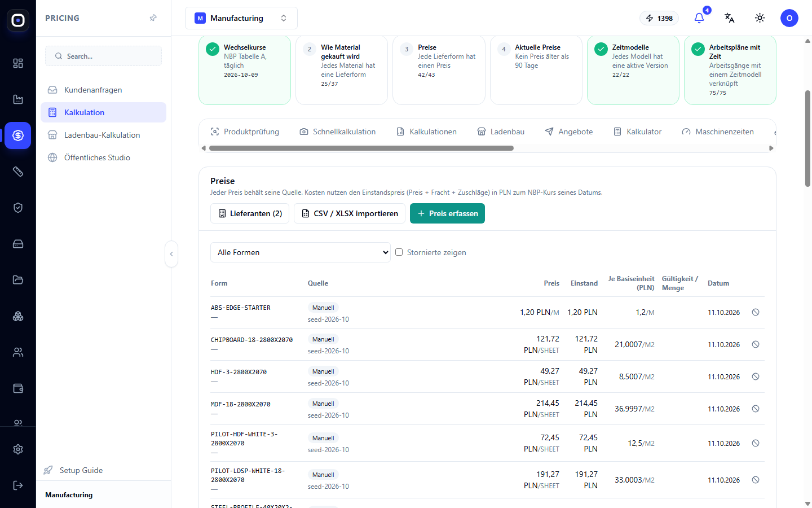812x508 pixels.
Task: Click the 1398 credits badge
Action: (x=659, y=18)
